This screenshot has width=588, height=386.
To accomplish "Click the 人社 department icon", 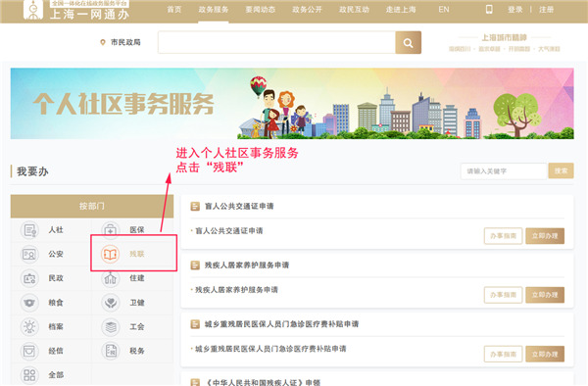I will [29, 230].
